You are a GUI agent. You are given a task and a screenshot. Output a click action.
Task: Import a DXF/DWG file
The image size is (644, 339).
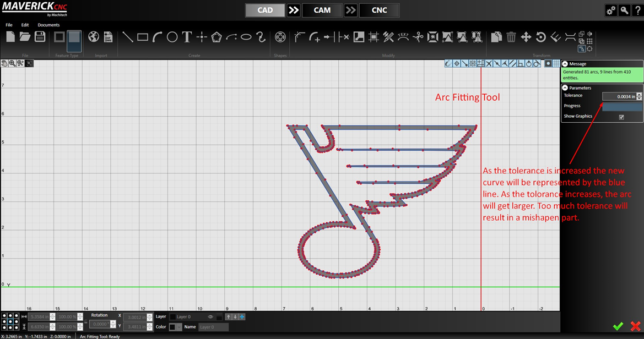(109, 37)
